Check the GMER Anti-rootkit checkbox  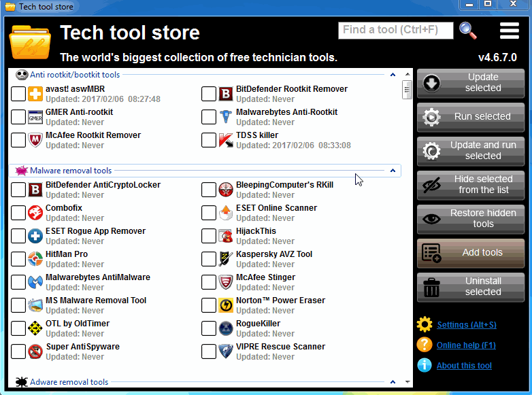pos(18,117)
